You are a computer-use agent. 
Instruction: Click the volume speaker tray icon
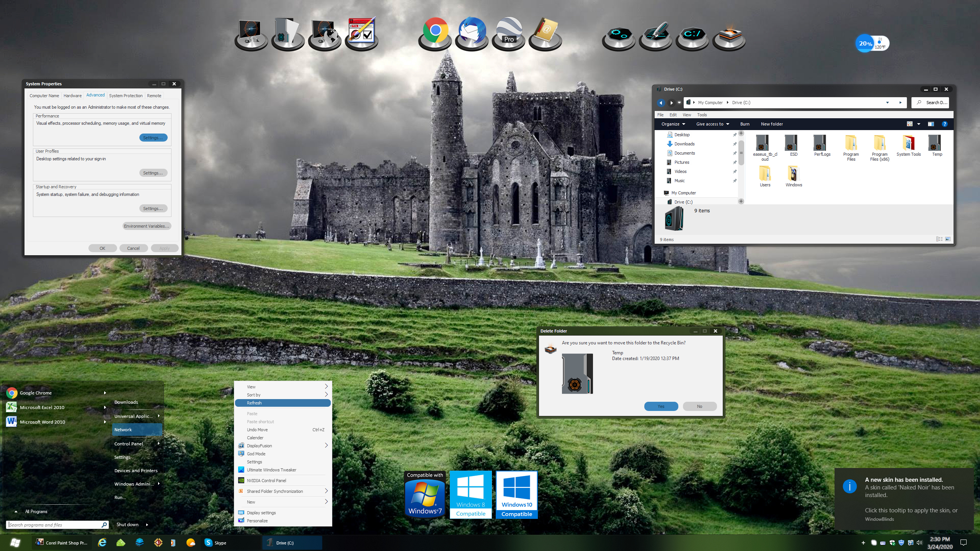tap(919, 543)
